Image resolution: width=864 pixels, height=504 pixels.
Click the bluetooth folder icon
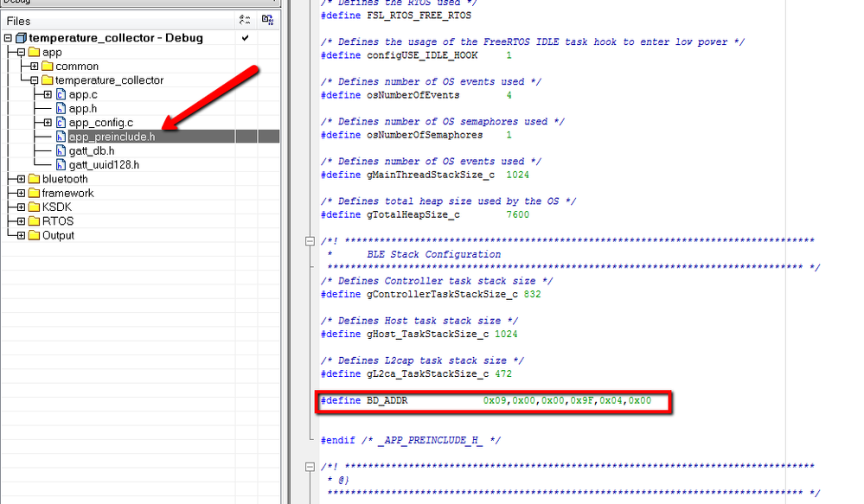point(35,179)
